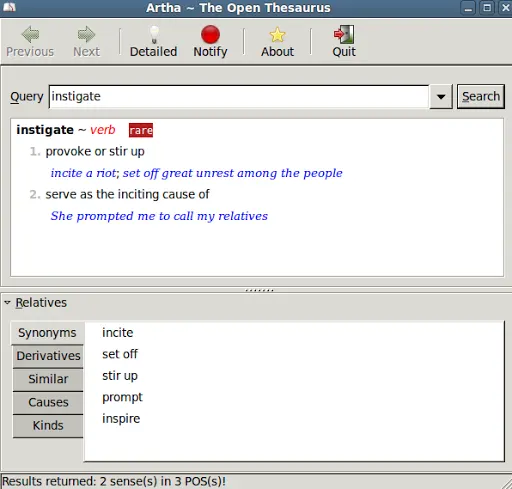Click the Search button

click(481, 97)
